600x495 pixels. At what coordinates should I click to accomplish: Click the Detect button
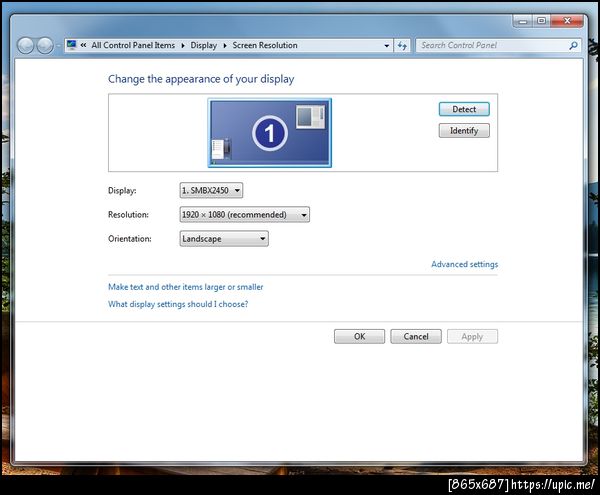tap(464, 109)
